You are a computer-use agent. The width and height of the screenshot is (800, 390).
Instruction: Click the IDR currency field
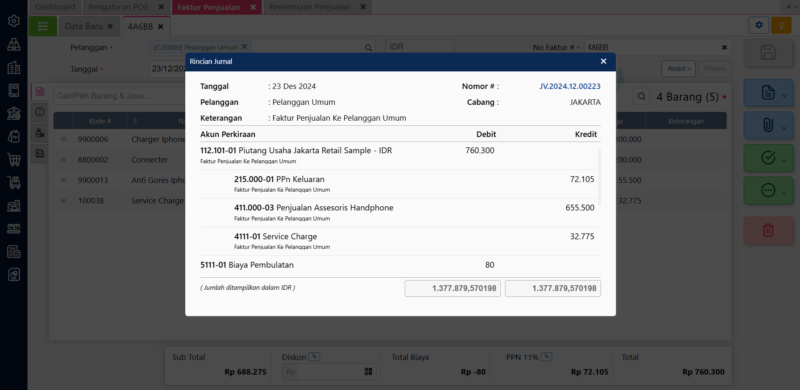coord(420,46)
